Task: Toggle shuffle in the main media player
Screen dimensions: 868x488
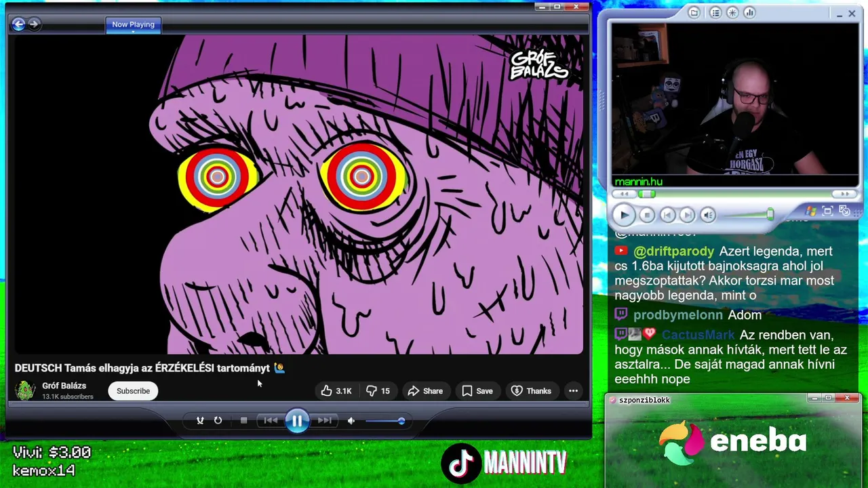Action: point(200,421)
